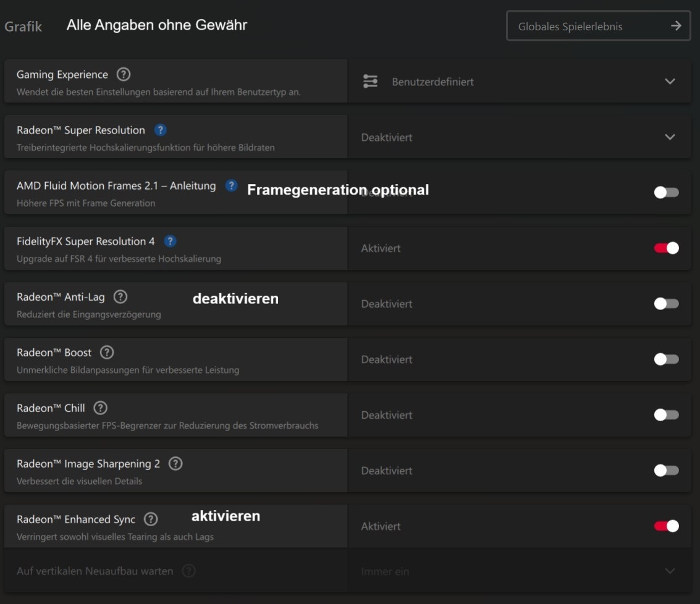Click the FidelityFX Super Resolution 4 info icon
Image resolution: width=700 pixels, height=604 pixels.
171,241
